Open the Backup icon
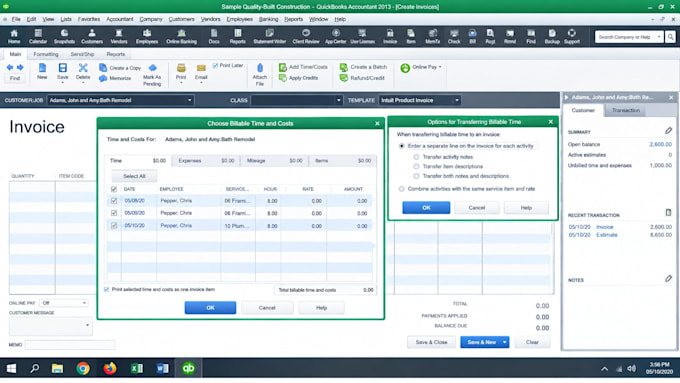This screenshot has height=383, width=680. coord(552,36)
